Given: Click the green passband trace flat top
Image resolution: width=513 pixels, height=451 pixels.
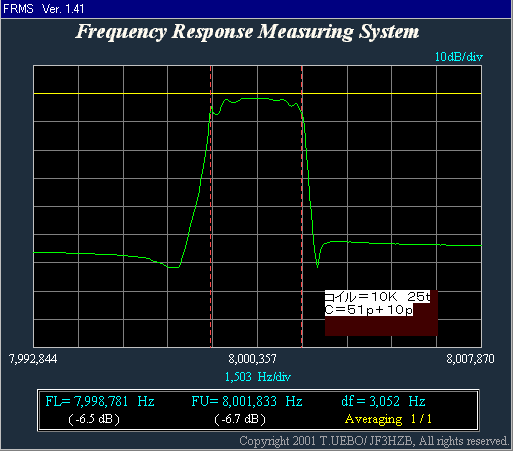Looking at the screenshot, I should click(x=257, y=99).
